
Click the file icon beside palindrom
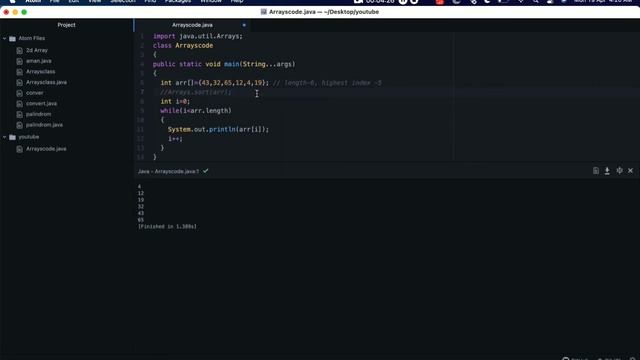point(19,114)
